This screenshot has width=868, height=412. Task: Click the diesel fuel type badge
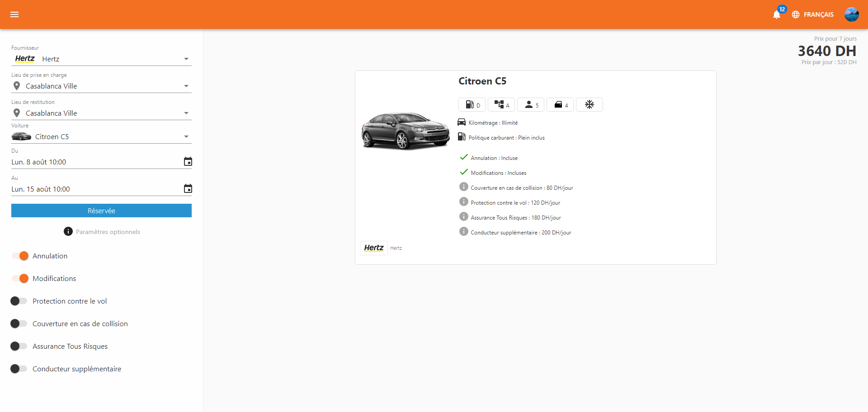(472, 104)
